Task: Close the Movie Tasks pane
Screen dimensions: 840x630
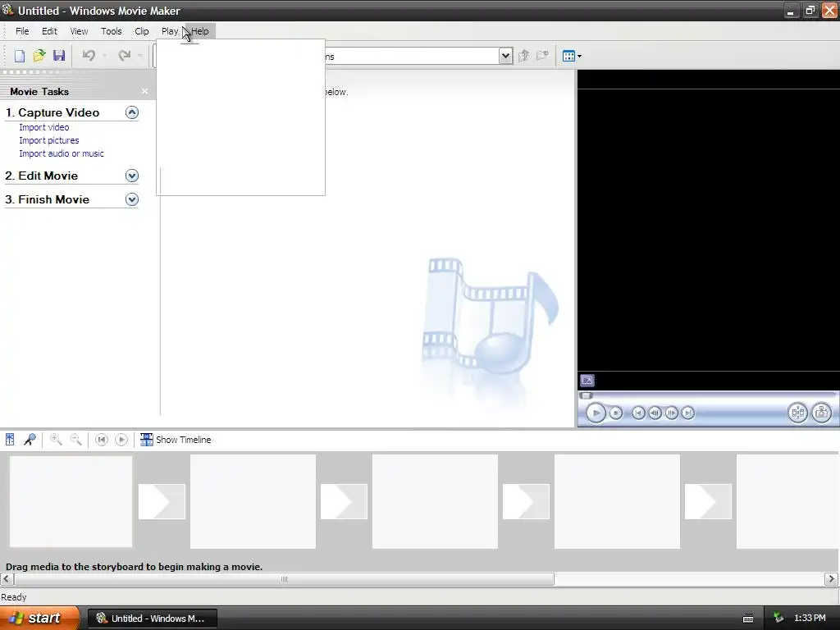Action: [x=144, y=91]
